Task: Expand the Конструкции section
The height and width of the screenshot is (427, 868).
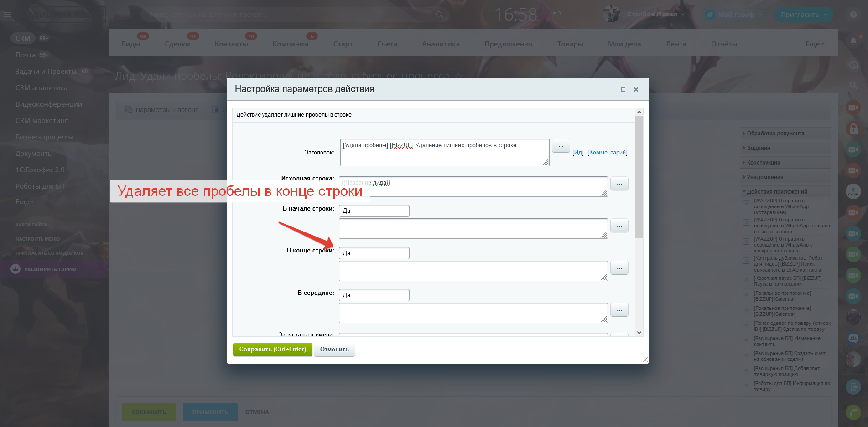Action: (x=785, y=163)
